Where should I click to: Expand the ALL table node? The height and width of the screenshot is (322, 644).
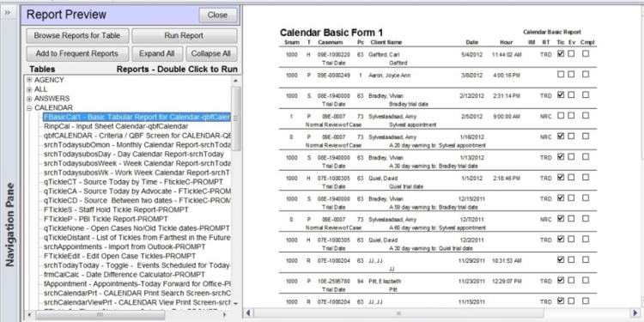click(29, 89)
